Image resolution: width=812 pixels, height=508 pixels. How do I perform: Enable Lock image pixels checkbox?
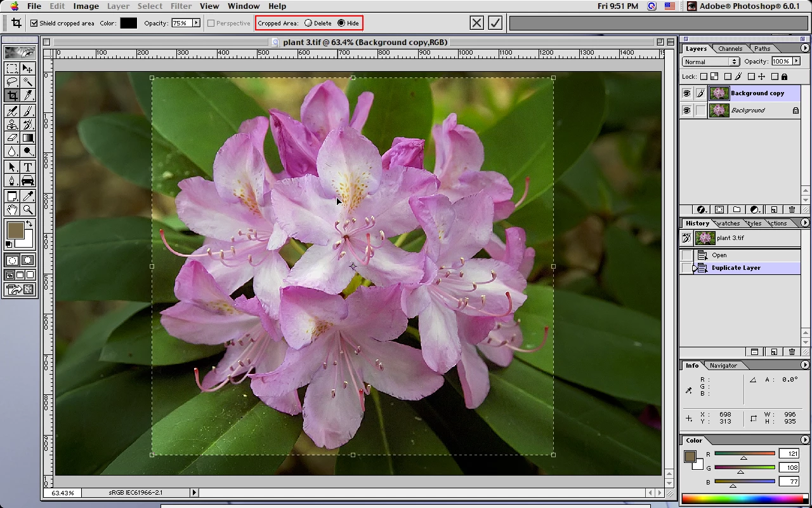(728, 77)
